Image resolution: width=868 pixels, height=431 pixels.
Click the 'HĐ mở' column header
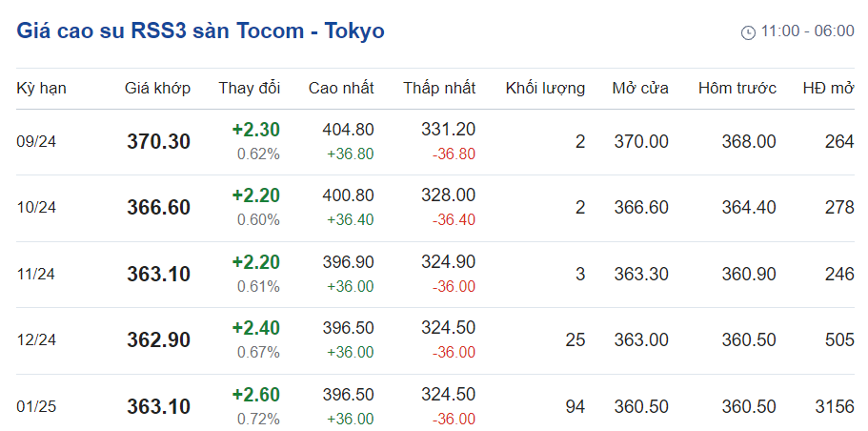point(828,89)
